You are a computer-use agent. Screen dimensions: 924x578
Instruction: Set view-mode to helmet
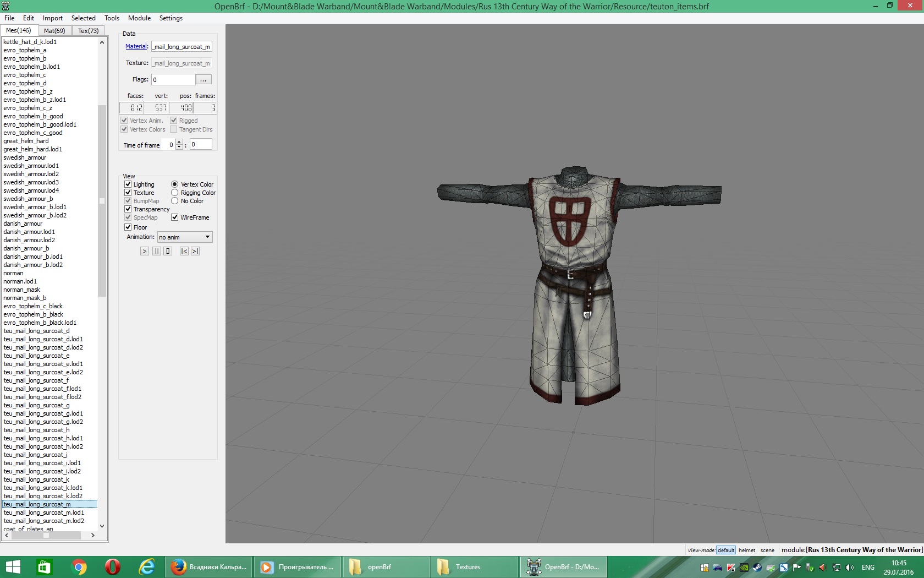(x=747, y=550)
